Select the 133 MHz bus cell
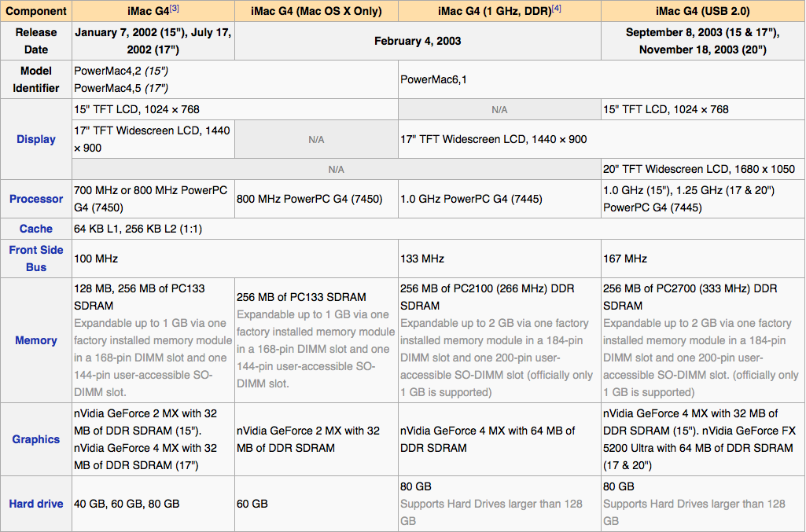The width and height of the screenshot is (806, 532). (499, 259)
